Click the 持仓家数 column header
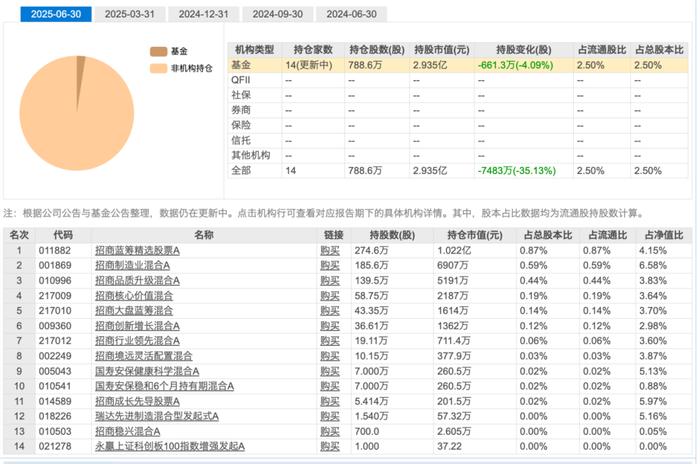 313,50
